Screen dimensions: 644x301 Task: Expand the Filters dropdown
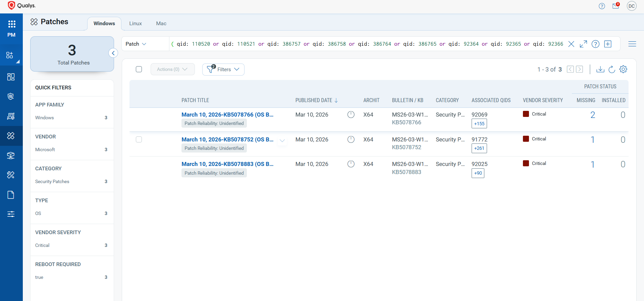tap(223, 70)
